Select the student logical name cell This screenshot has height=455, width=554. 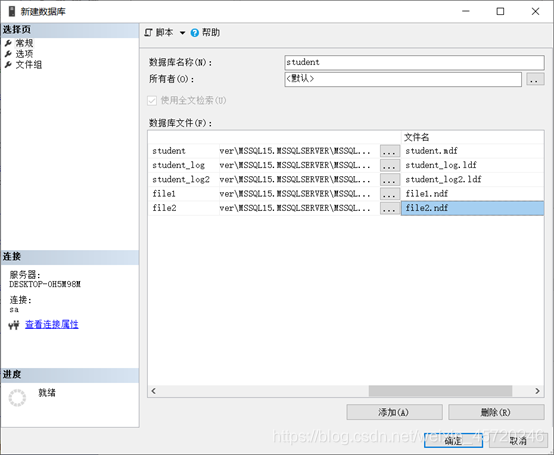(x=184, y=151)
